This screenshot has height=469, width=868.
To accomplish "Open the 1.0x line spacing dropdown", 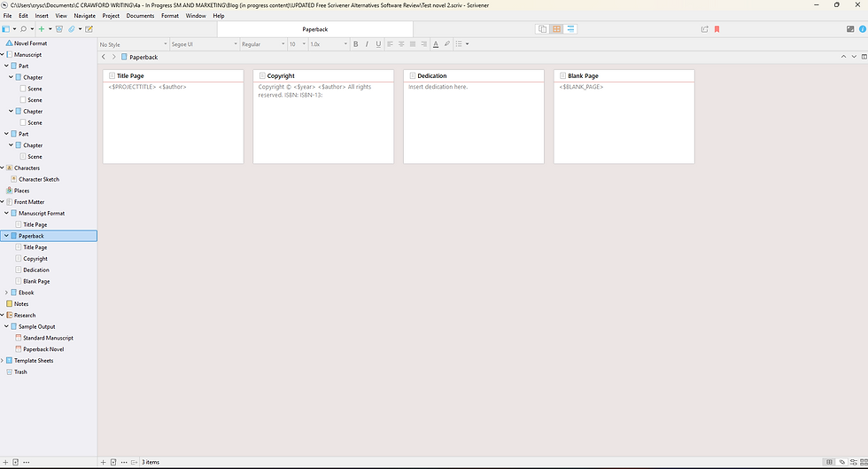I will 329,44.
